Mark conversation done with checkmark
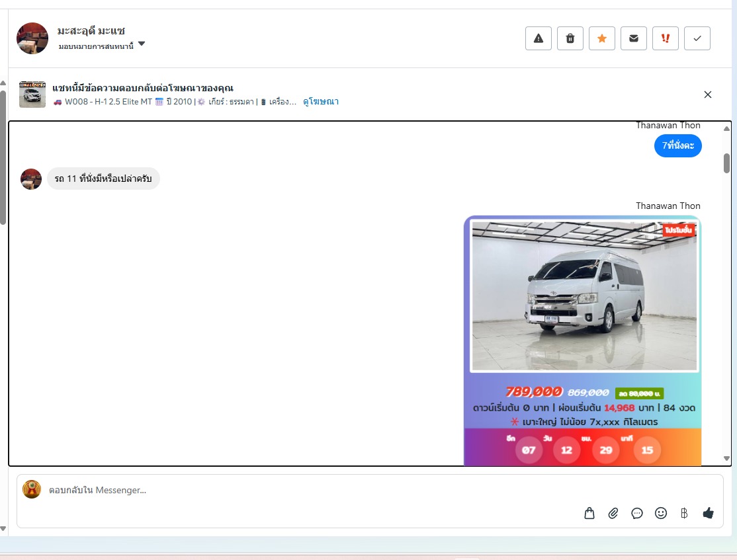The width and height of the screenshot is (737, 560). 697,38
